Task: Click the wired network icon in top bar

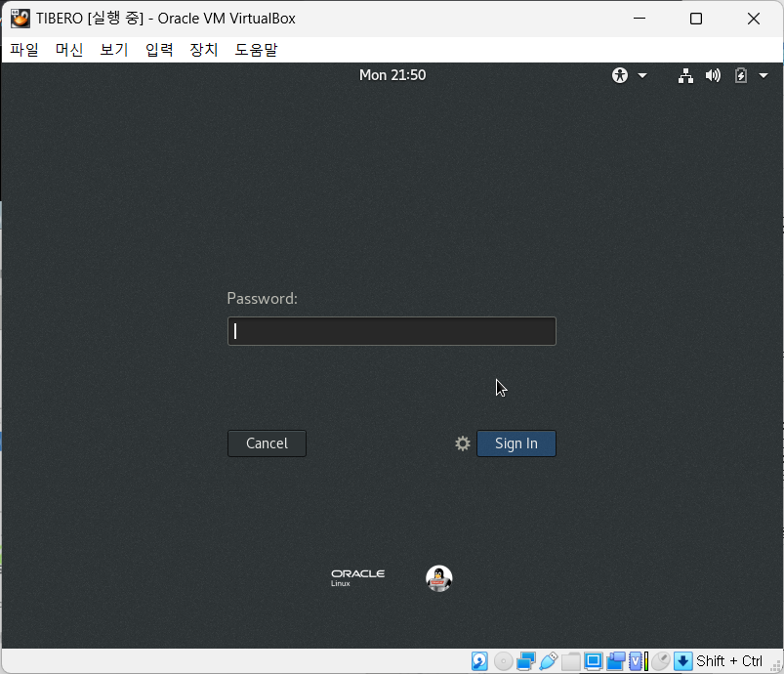Action: click(685, 75)
